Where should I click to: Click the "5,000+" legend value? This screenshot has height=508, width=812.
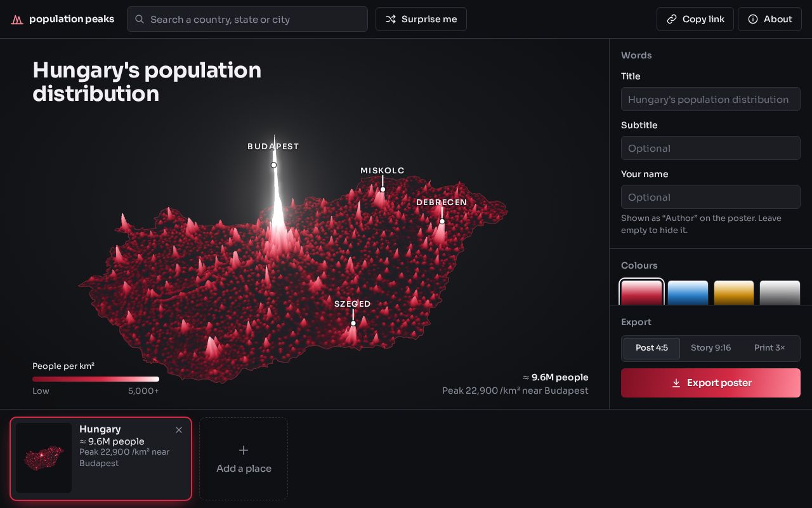[x=143, y=391]
